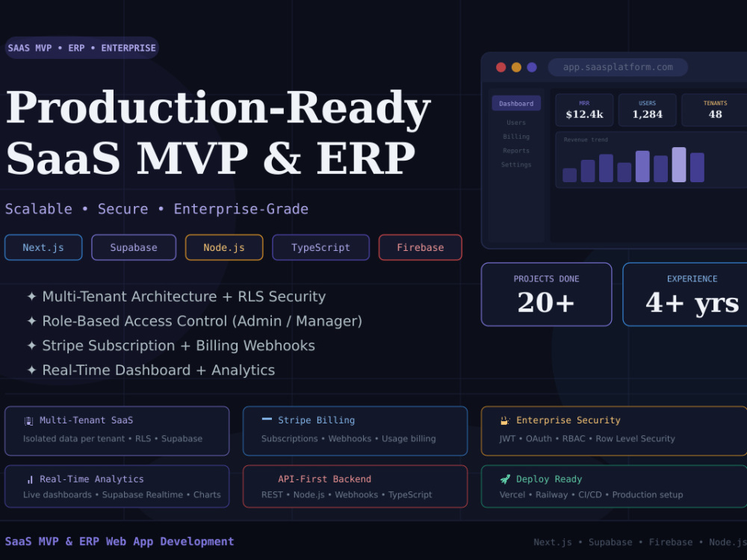The image size is (747, 560).
Task: Click the purple window dot in mockup
Action: (532, 67)
